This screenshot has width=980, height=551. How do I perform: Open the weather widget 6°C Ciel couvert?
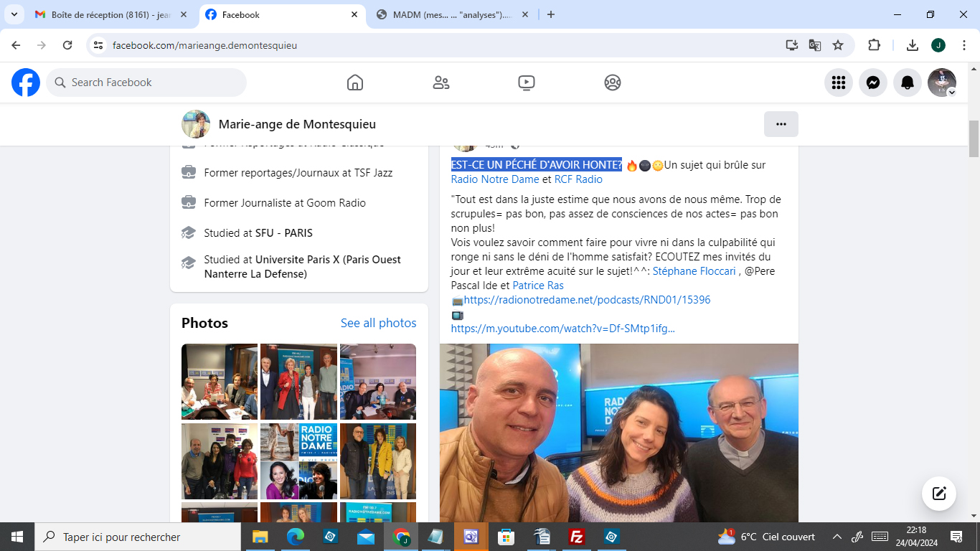[766, 537]
